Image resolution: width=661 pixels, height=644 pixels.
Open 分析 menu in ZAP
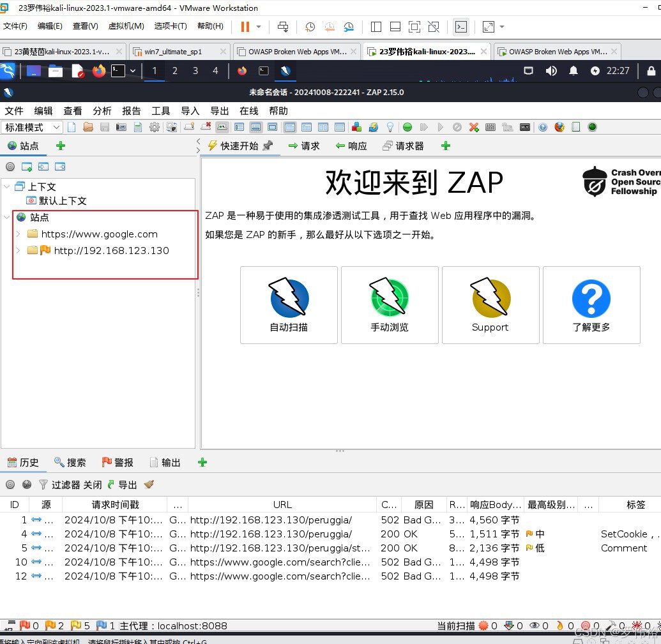coord(102,111)
